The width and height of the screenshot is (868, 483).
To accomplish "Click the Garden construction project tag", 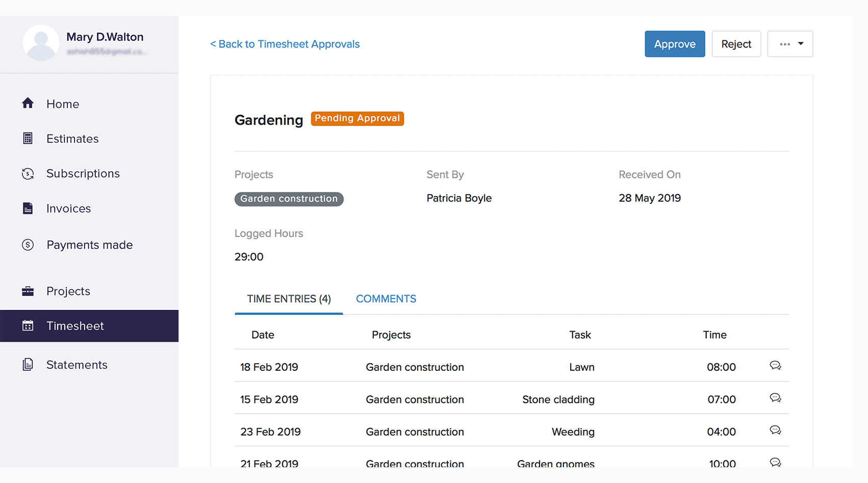I will [289, 199].
